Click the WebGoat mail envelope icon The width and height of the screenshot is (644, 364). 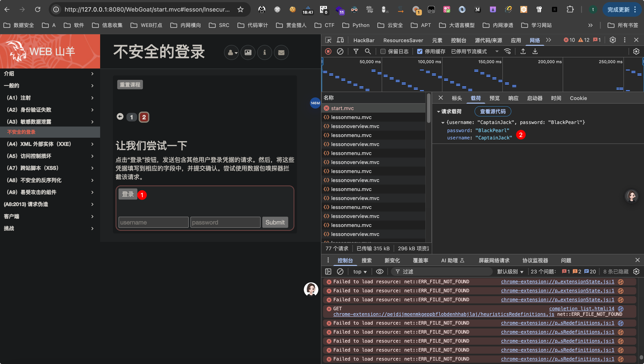click(x=281, y=52)
